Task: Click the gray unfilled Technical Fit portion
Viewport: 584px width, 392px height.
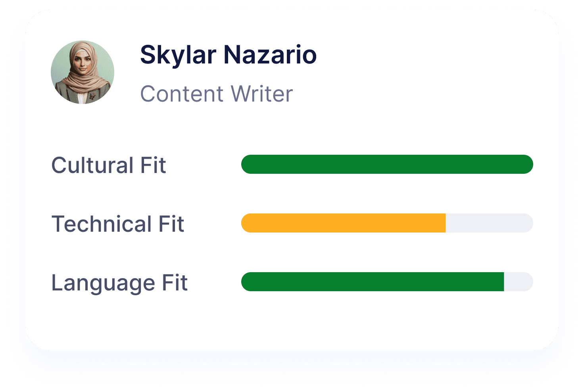Action: point(490,223)
